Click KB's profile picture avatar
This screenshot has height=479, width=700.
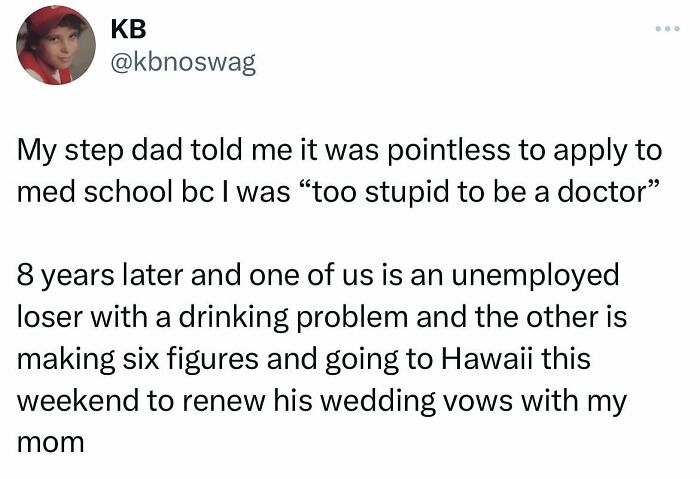click(x=56, y=43)
